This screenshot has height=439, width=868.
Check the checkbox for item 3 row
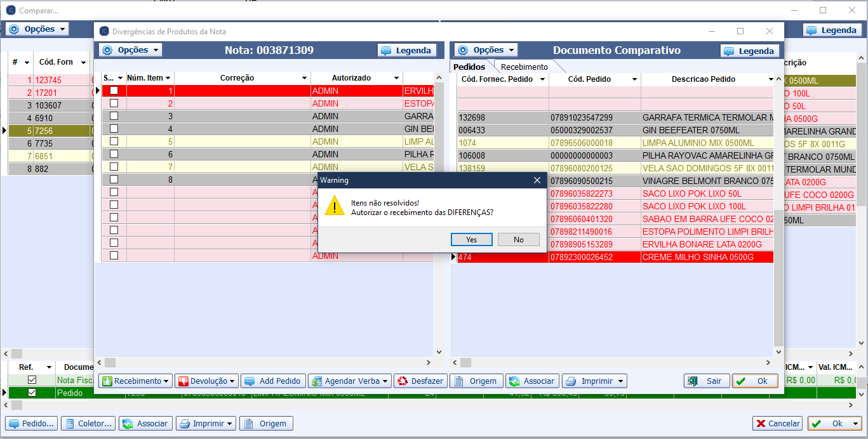pyautogui.click(x=114, y=116)
